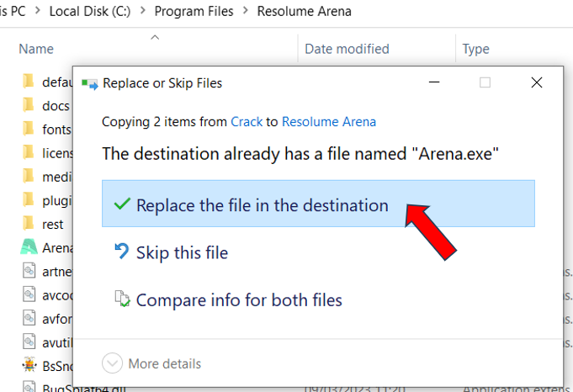Expand More details chevron
The image size is (573, 392).
coord(112,363)
